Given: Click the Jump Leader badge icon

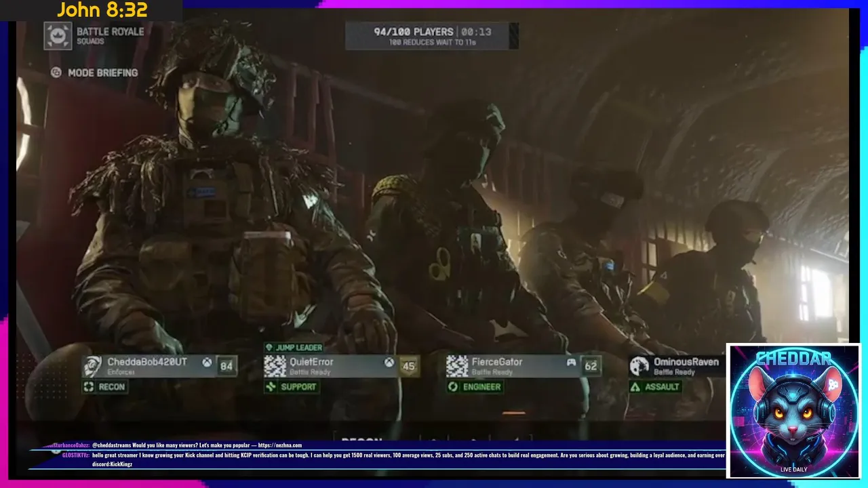Looking at the screenshot, I should (x=269, y=348).
